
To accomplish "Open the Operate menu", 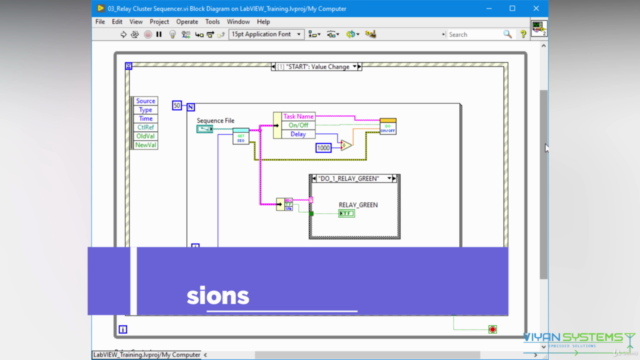I will tap(187, 22).
